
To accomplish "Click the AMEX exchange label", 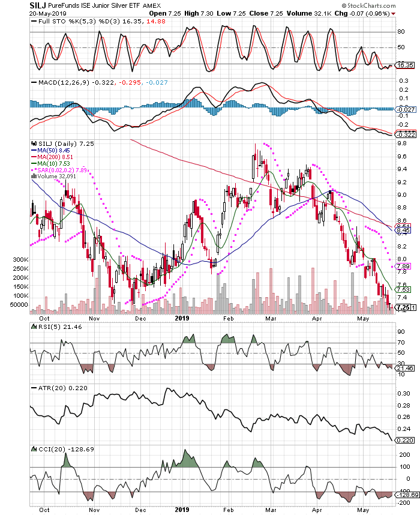I will click(x=152, y=5).
